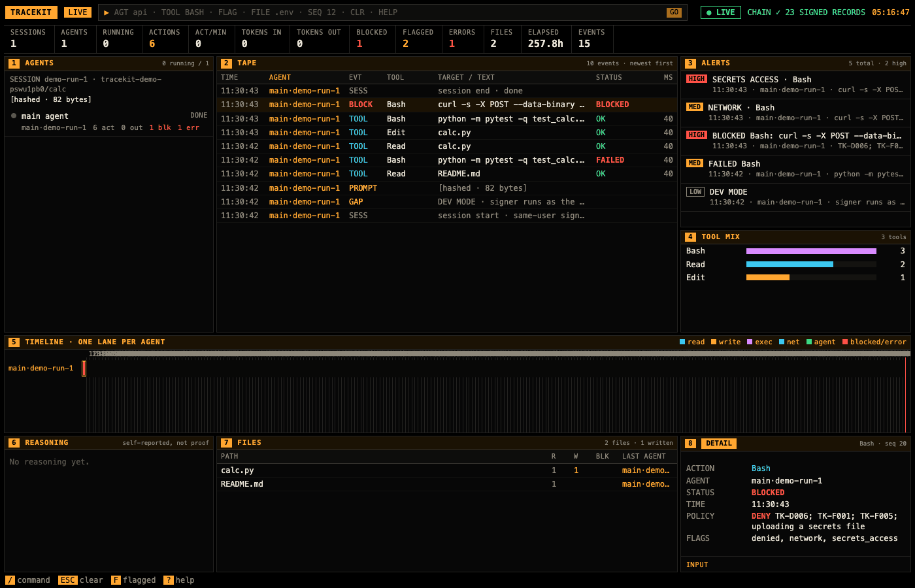
Task: Click the FLAGGED counter in the stats bar
Action: click(418, 39)
